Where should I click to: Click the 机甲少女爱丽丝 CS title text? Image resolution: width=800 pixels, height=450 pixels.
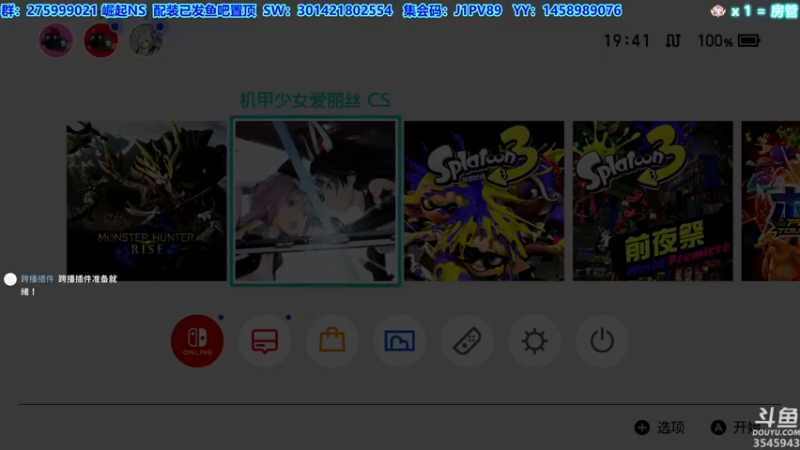(x=315, y=100)
